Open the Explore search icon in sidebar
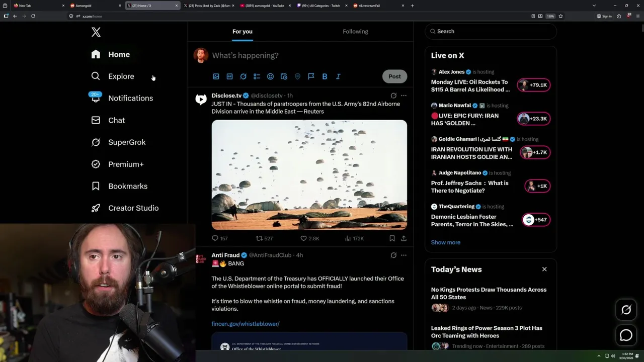644x362 pixels. (x=96, y=76)
